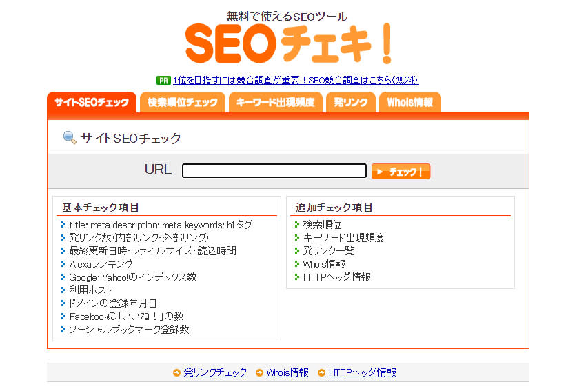Click the URL label
Screen dimensions: 588x391
[158, 169]
